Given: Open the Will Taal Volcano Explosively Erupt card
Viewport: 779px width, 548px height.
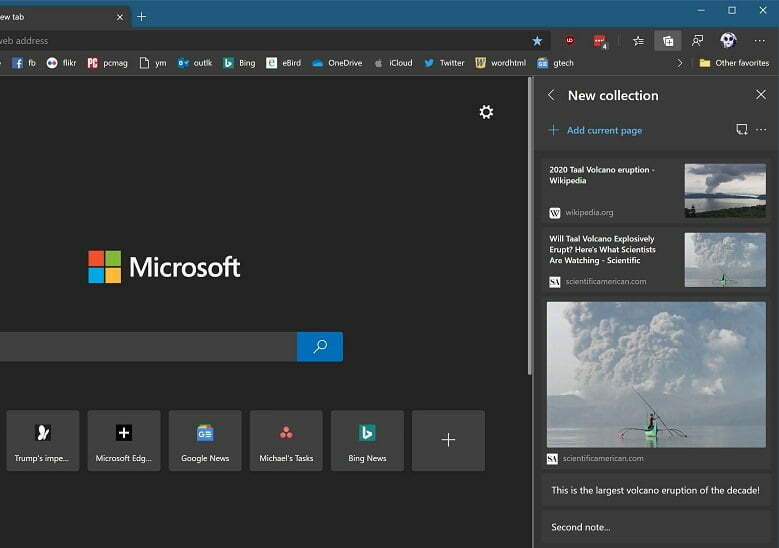Looking at the screenshot, I should point(656,260).
